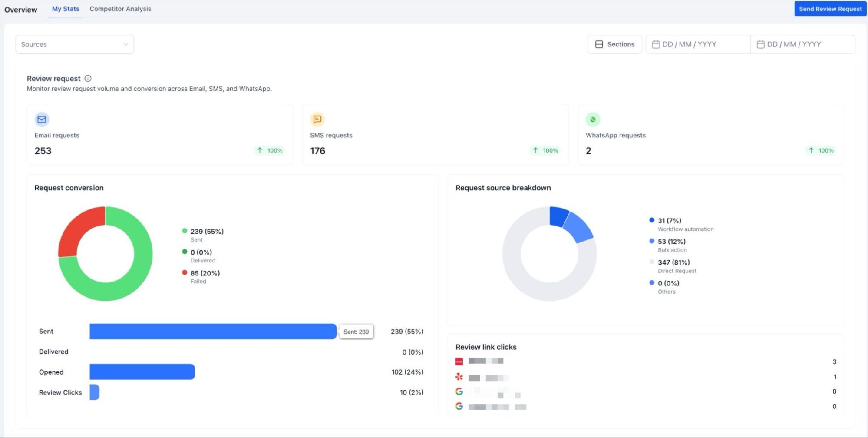This screenshot has height=438, width=868.
Task: Switch to the My Stats tab
Action: click(66, 9)
